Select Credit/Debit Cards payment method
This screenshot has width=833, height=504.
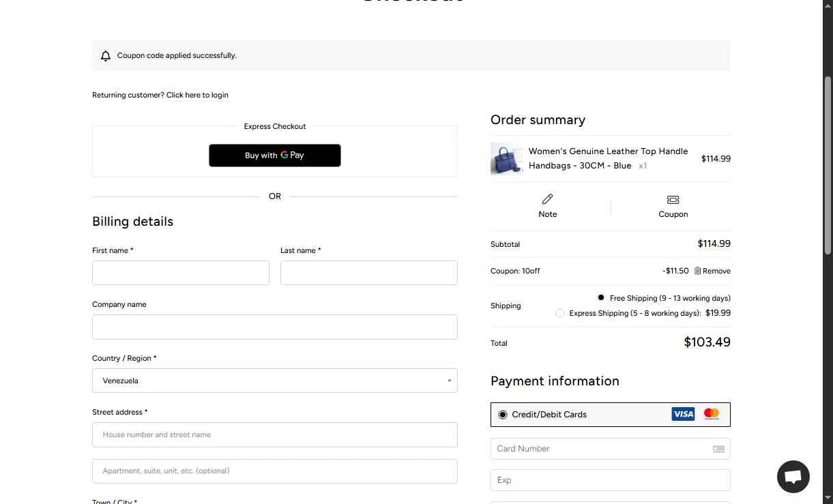click(x=503, y=415)
